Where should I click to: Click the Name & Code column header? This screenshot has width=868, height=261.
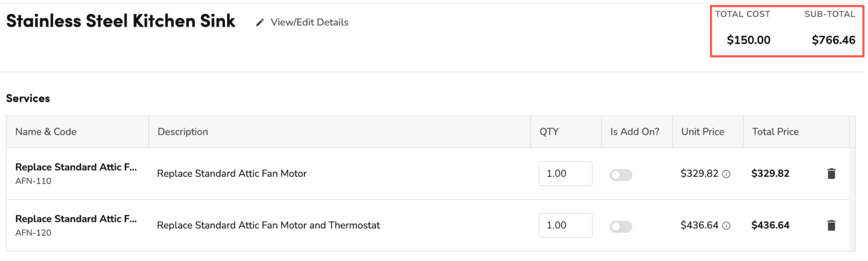(x=46, y=132)
